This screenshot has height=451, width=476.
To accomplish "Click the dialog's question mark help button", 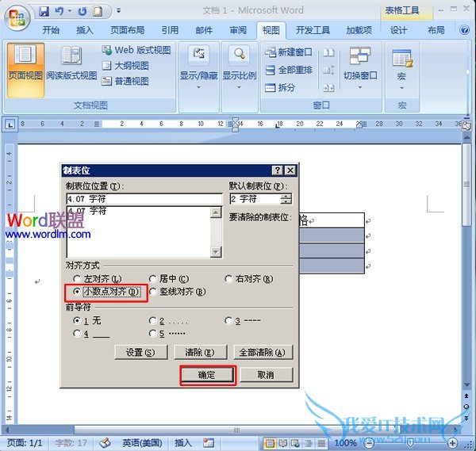I will coord(278,170).
